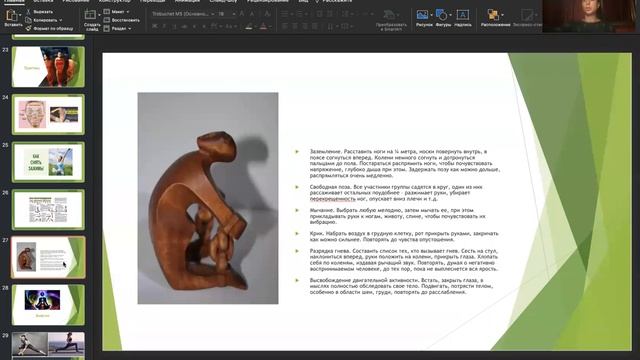Click the align text right icon
Viewport: 640px width, 360px height.
pyautogui.click(x=305, y=27)
